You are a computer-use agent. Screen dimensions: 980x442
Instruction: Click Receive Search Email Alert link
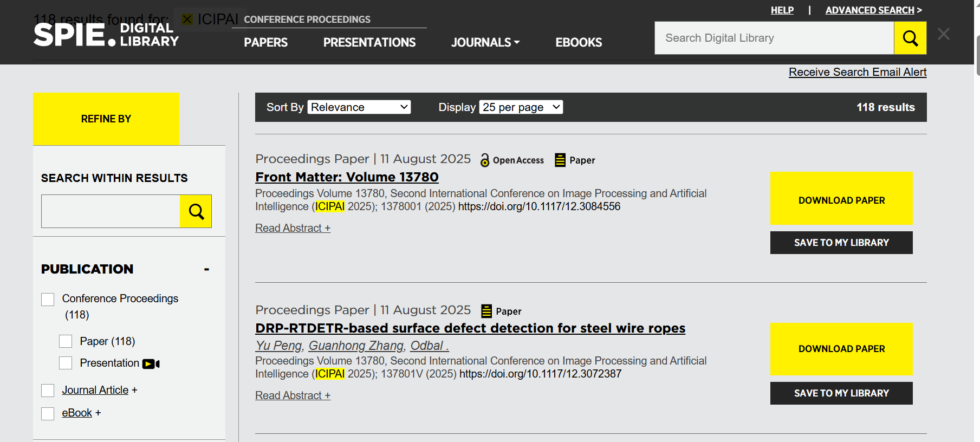coord(858,72)
